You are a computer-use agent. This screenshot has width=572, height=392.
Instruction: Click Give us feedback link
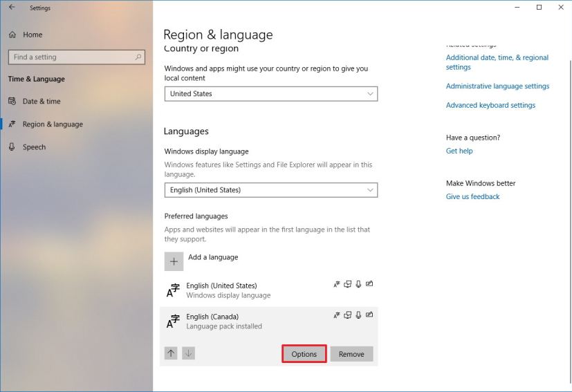point(473,196)
